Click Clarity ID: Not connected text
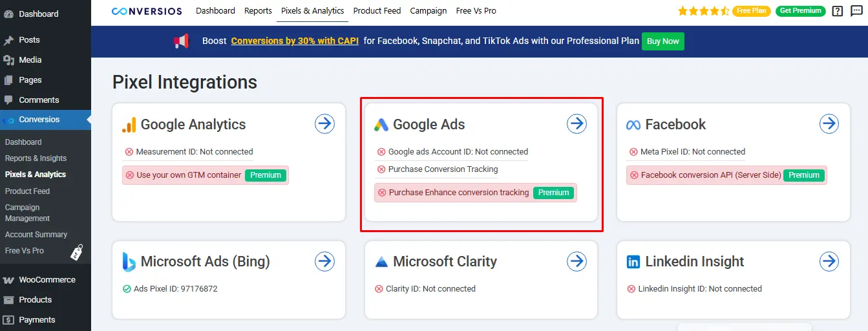This screenshot has width=868, height=331. point(430,289)
